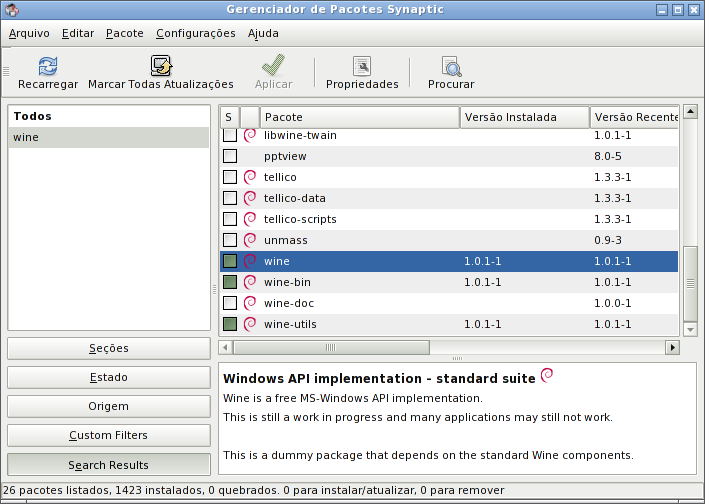Click Debian swirl icon beside tellico-data

coord(250,198)
